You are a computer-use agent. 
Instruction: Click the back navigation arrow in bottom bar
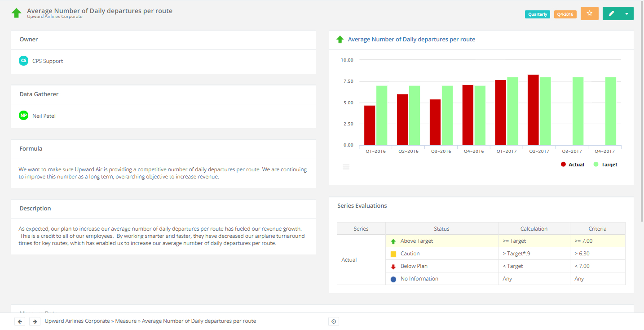pos(19,321)
